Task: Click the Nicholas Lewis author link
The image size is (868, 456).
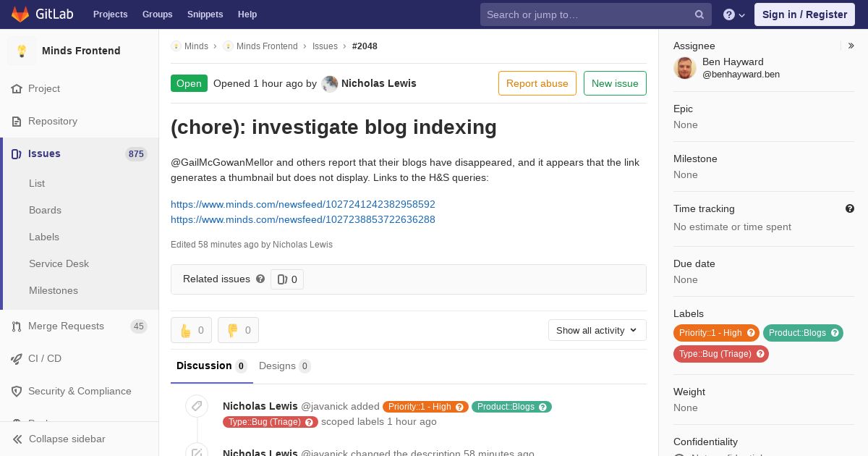Action: click(379, 83)
